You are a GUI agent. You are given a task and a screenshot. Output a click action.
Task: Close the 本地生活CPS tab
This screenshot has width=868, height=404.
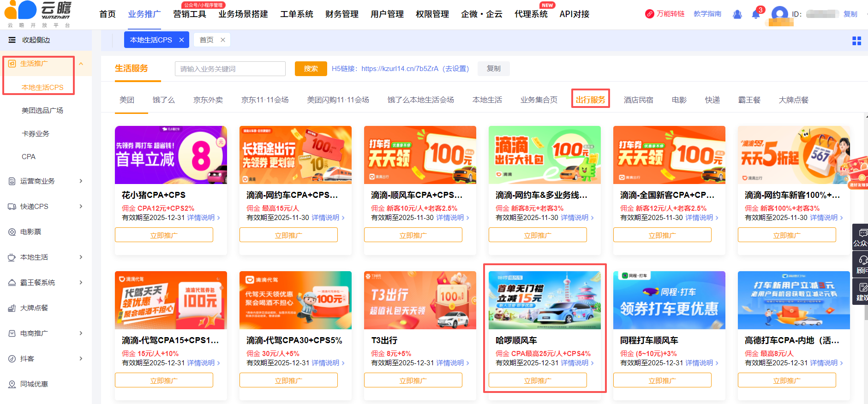pyautogui.click(x=181, y=40)
